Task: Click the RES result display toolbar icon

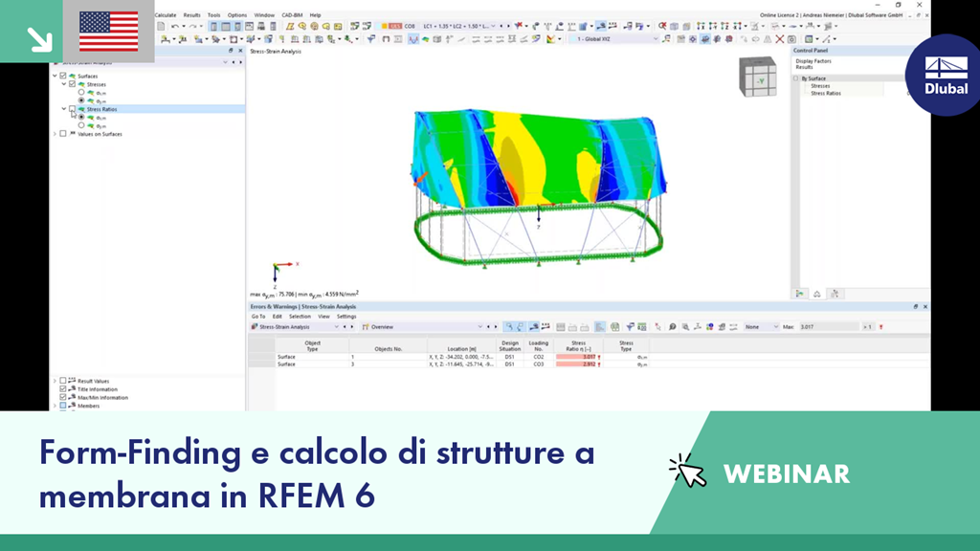Action: click(x=393, y=26)
